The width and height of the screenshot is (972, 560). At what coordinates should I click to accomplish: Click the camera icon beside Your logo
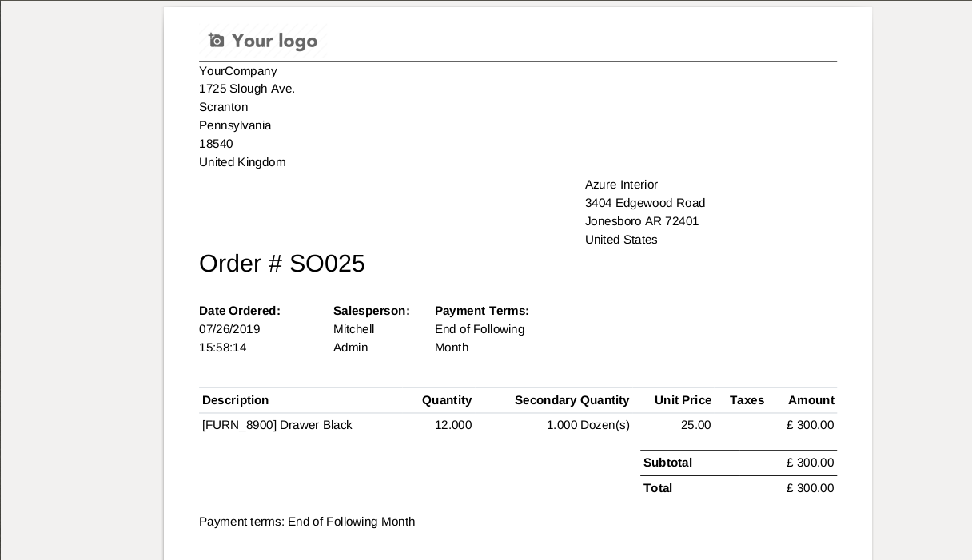click(x=216, y=40)
